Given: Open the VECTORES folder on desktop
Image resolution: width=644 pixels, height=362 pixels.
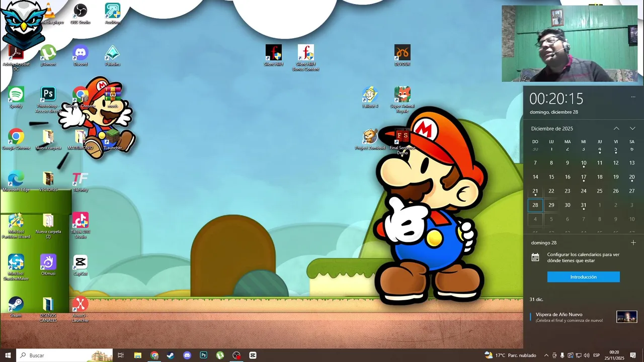Looking at the screenshot, I should pos(48,181).
